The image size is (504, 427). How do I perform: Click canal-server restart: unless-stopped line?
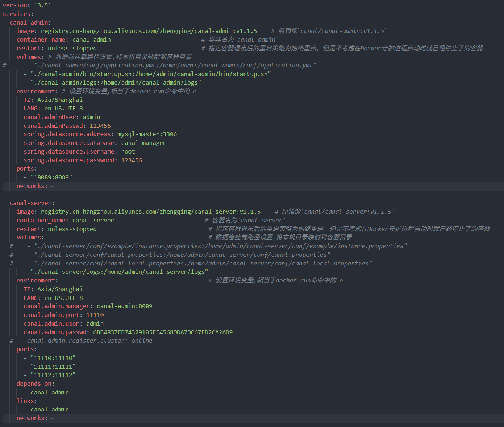(57, 229)
